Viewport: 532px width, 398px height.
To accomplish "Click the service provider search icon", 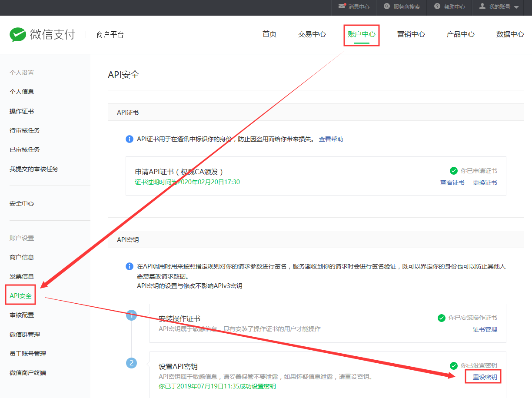I will 387,7.
